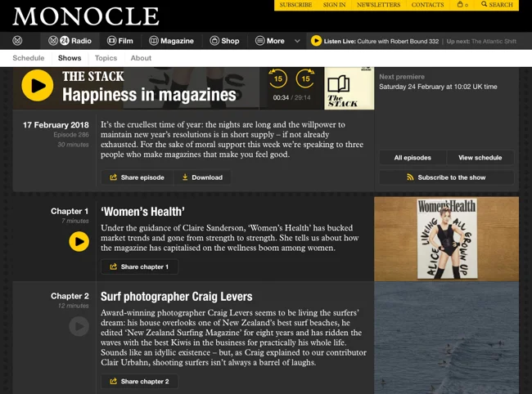
Task: Open the Women's Health magazine cover image
Action: [x=447, y=239]
